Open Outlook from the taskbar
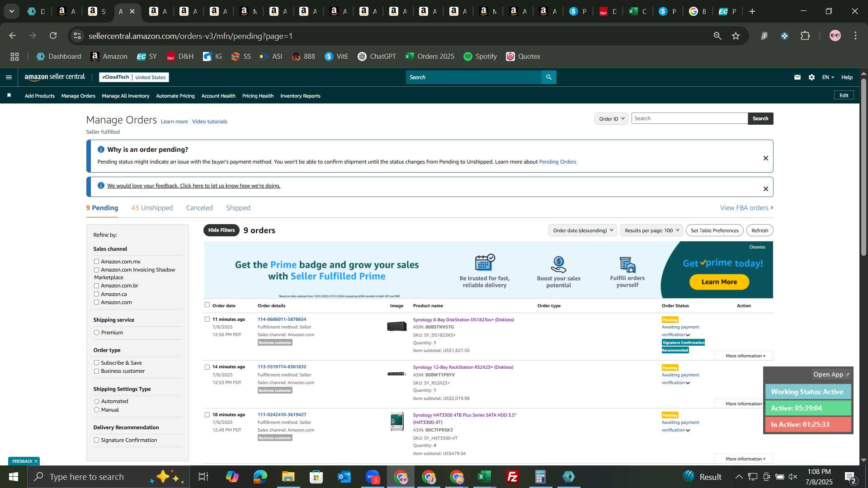Screen dimensions: 868x488 (x=344, y=477)
